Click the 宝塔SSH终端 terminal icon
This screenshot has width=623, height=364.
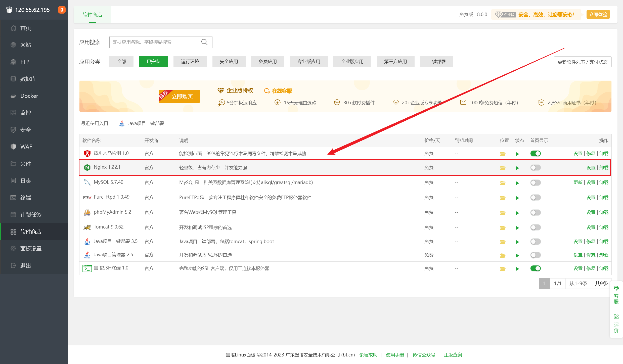pyautogui.click(x=87, y=268)
